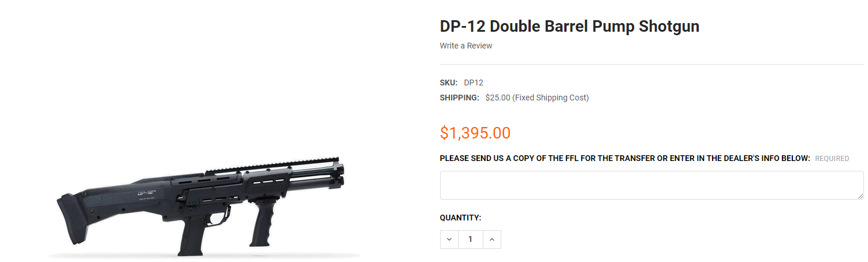Click the DP-12 Double Barrel Pump Shotgun title
The image size is (868, 262).
click(x=569, y=27)
